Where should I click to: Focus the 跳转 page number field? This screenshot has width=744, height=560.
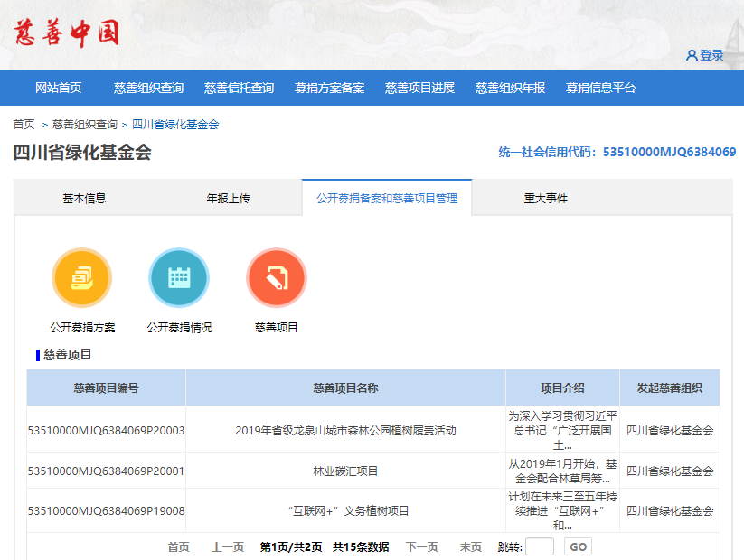click(x=540, y=546)
